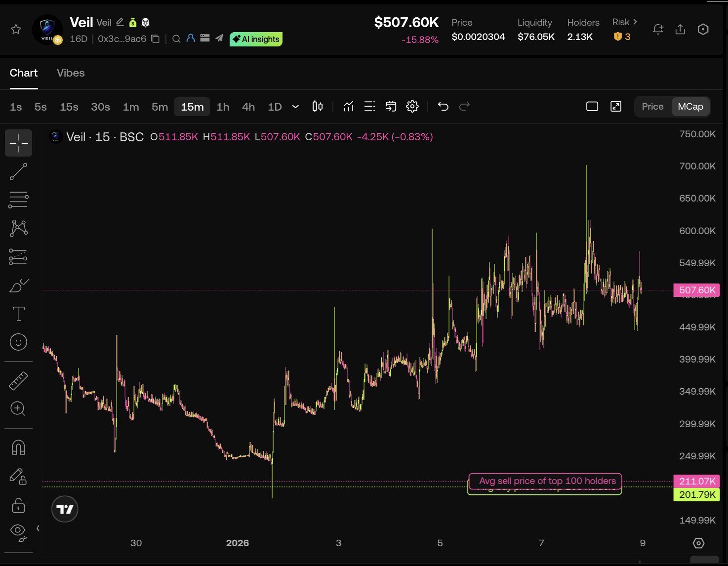
Task: Open the list-style display options icon
Action: tap(369, 106)
